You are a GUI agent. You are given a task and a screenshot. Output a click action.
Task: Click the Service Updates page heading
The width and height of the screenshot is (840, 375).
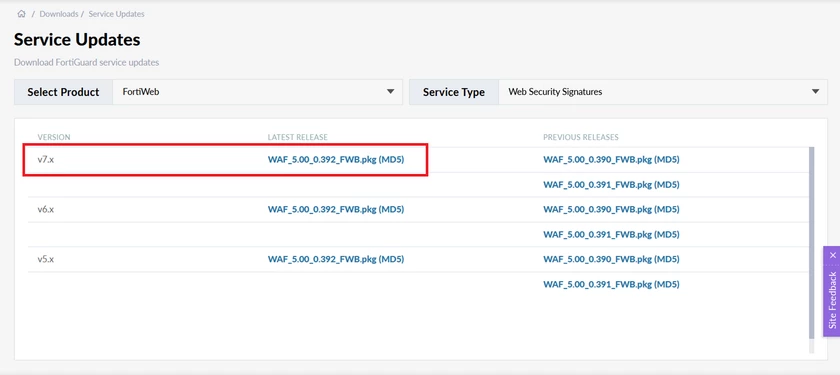(77, 40)
